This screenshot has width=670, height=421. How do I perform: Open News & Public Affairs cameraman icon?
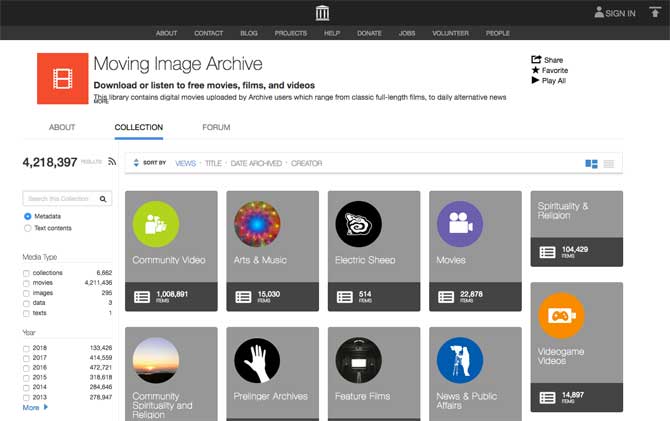point(460,360)
